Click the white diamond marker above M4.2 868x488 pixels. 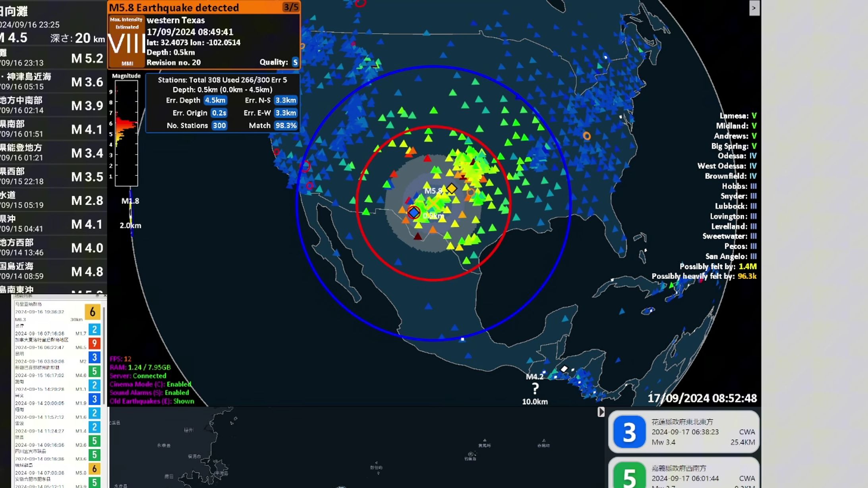tap(564, 369)
